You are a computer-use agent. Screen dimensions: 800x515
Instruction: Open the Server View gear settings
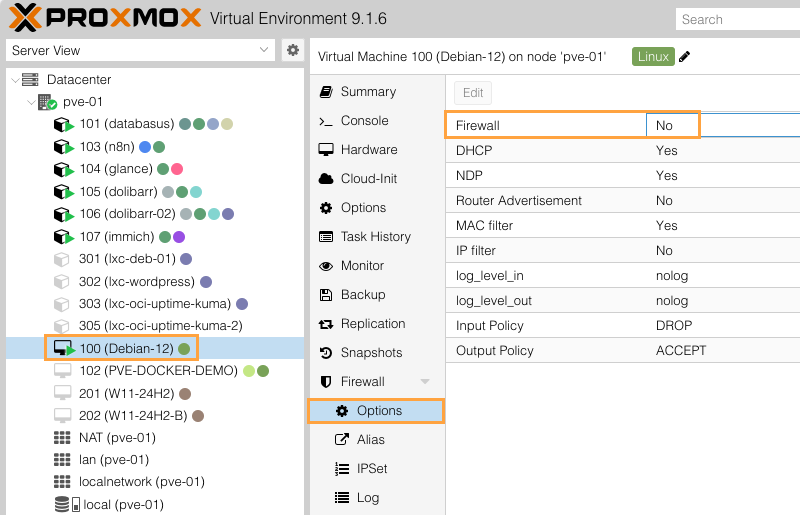[x=293, y=50]
